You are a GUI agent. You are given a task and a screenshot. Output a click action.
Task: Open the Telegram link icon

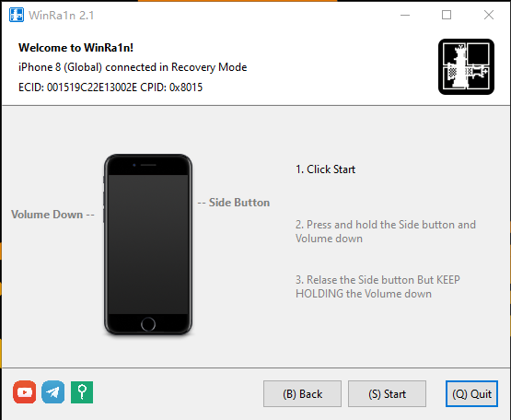53,392
